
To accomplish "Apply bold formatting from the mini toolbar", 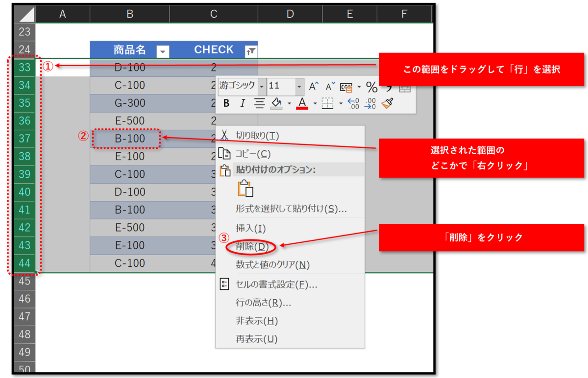I will click(226, 103).
